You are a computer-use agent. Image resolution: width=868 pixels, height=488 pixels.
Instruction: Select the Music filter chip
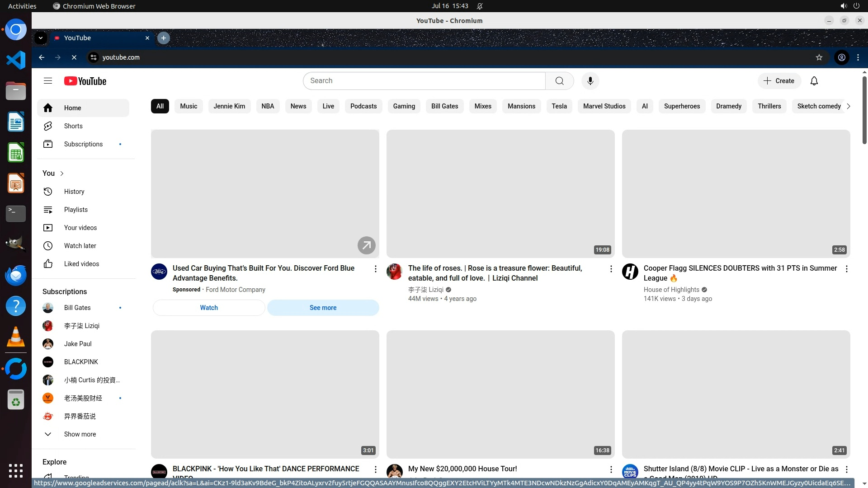coord(189,106)
